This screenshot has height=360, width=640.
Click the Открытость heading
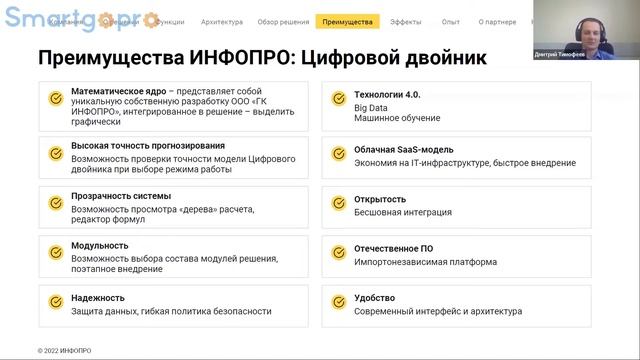click(380, 199)
